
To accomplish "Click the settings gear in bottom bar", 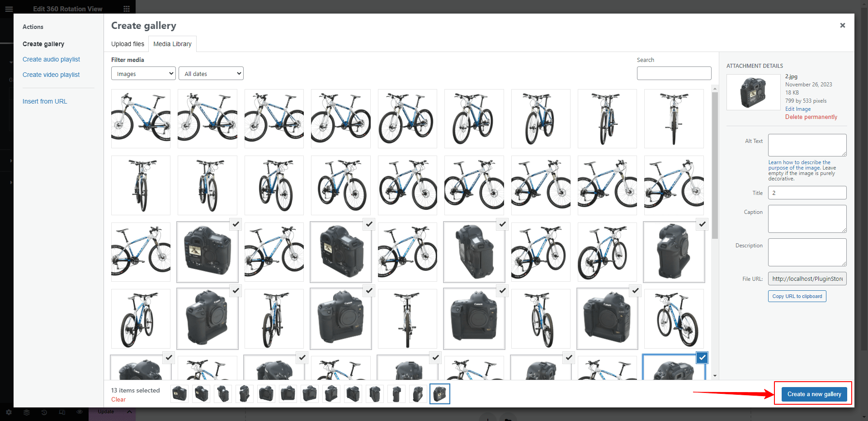I will [9, 412].
